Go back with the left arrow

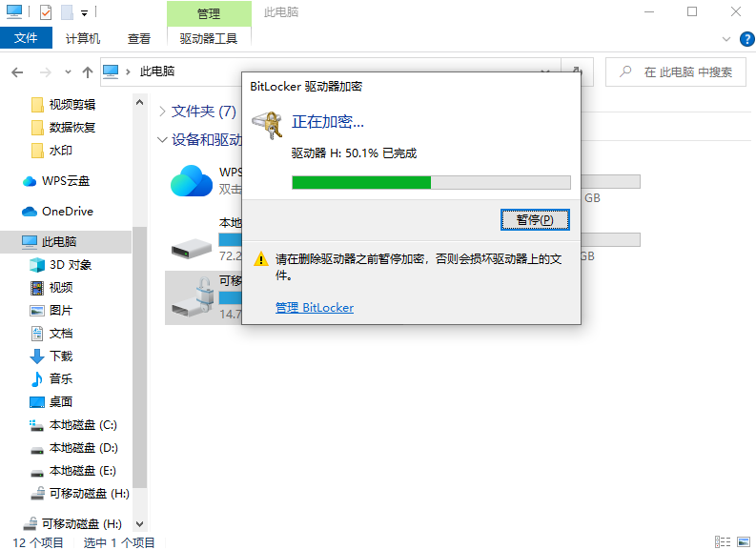[x=17, y=72]
